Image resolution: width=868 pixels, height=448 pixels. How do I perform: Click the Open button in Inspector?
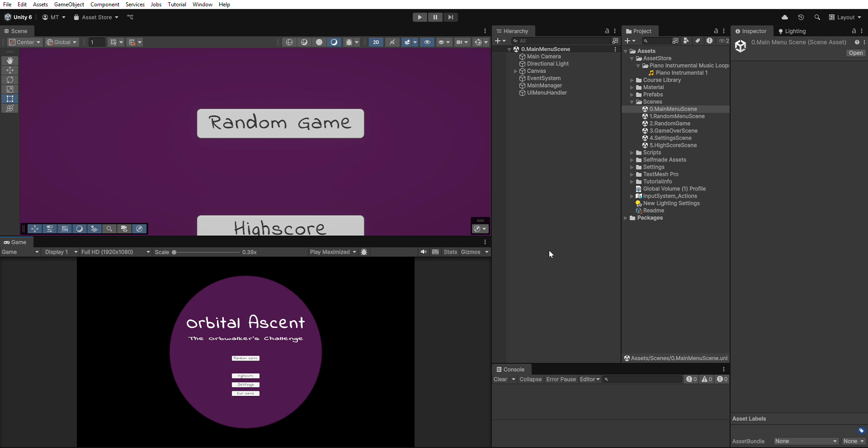coord(855,53)
